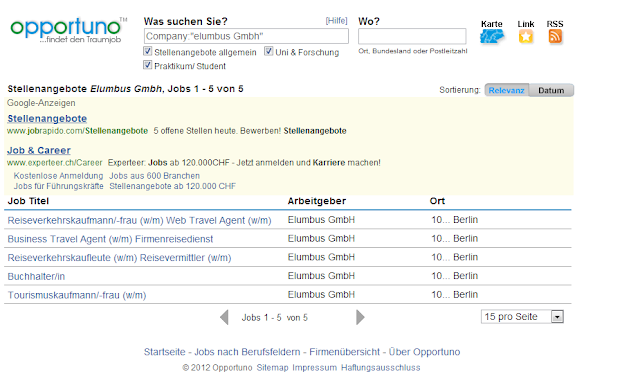Open the orange RSS feed icon
Screen dimensions: 640x383
point(555,37)
